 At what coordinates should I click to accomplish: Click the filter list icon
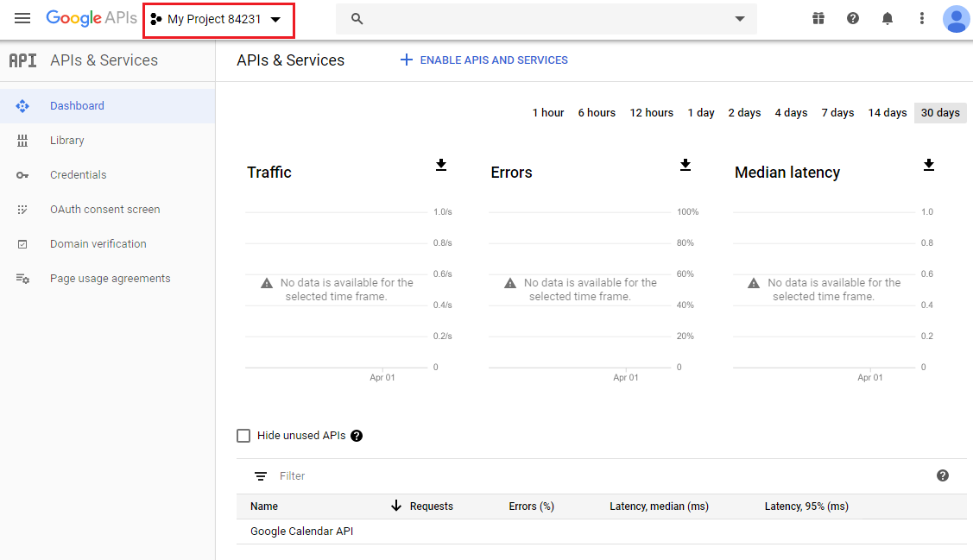(261, 476)
